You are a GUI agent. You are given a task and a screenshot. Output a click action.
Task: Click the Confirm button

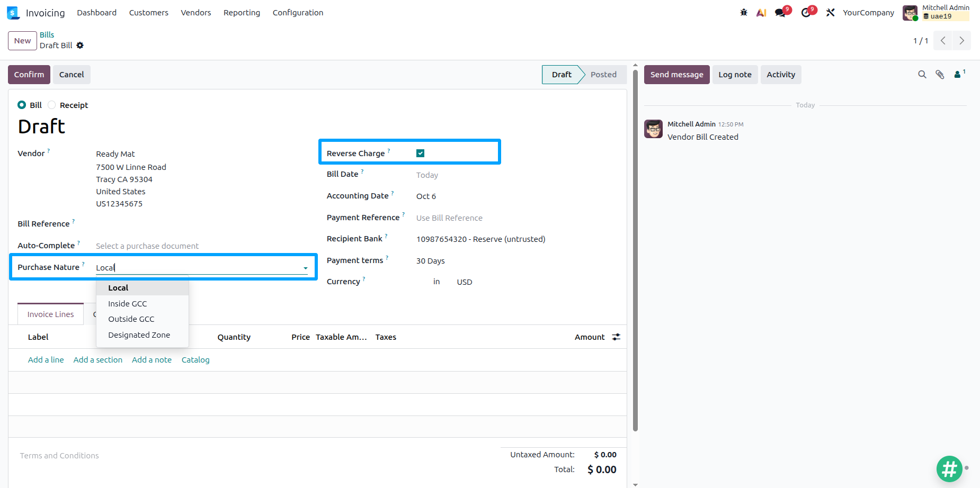(29, 75)
